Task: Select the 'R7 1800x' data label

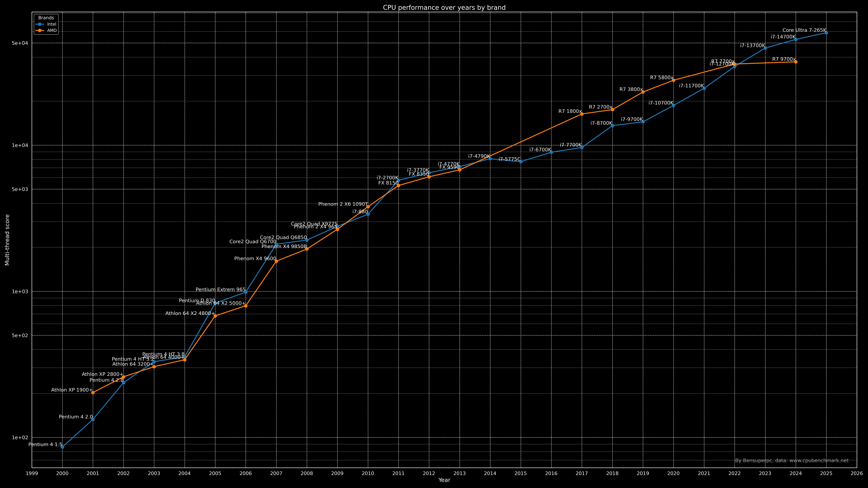Action: coord(570,111)
